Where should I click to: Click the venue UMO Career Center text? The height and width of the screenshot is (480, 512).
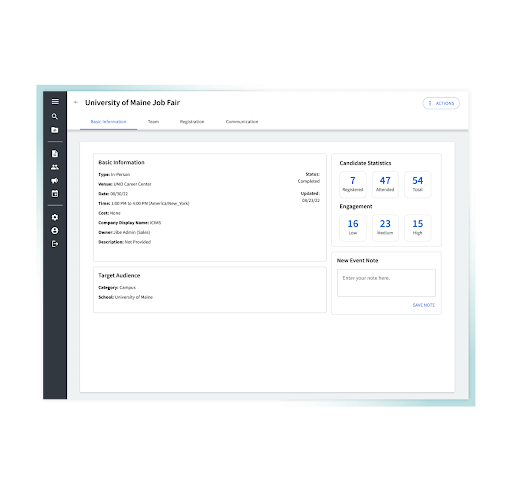click(125, 184)
